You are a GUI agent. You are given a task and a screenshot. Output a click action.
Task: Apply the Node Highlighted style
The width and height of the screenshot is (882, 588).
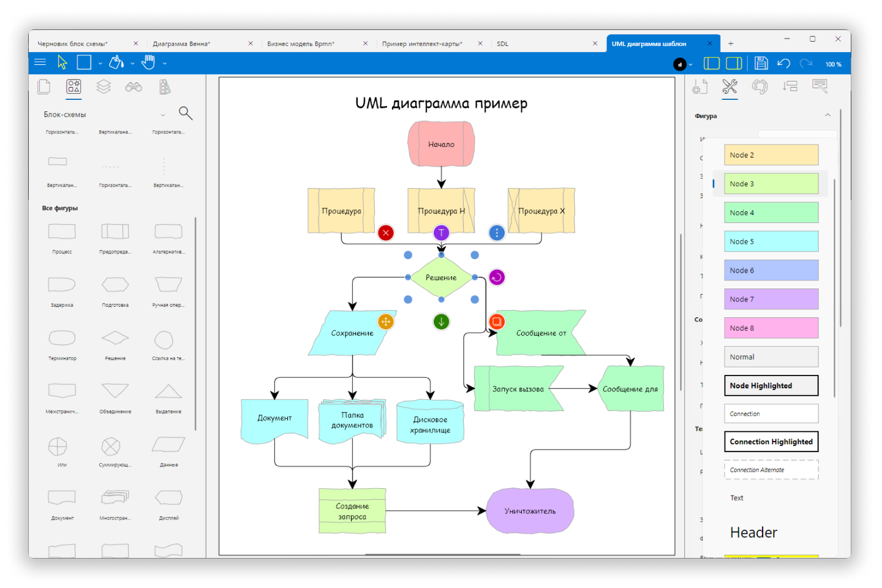point(771,386)
